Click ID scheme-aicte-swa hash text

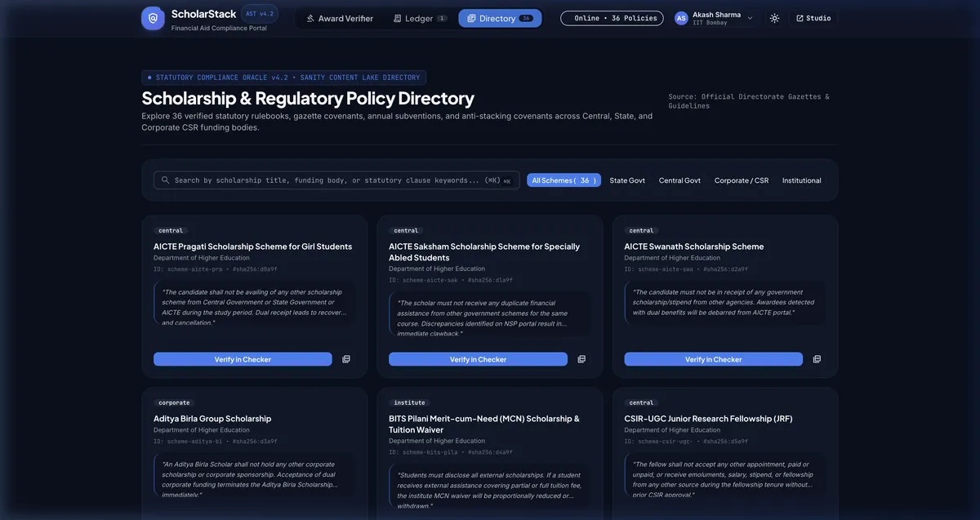point(686,269)
